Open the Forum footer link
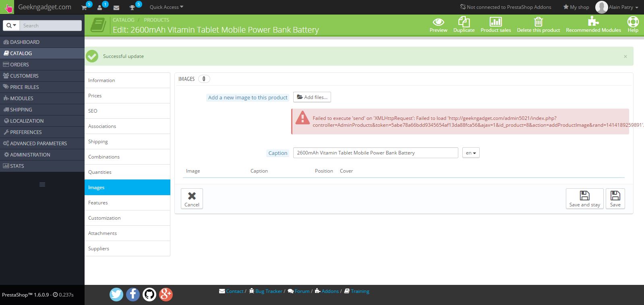 point(299,291)
